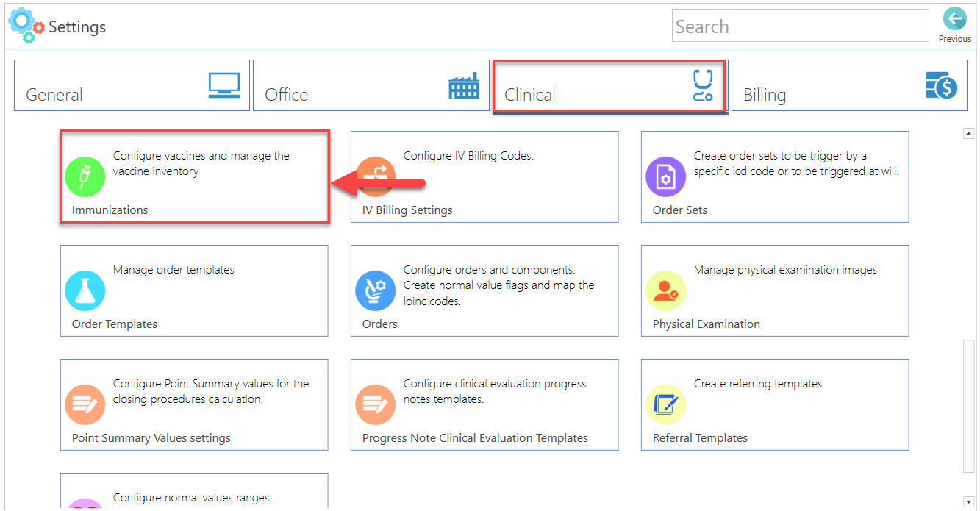Screen dimensions: 980x511
Task: Click the Point Summary Values pencil icon
Action: point(85,404)
